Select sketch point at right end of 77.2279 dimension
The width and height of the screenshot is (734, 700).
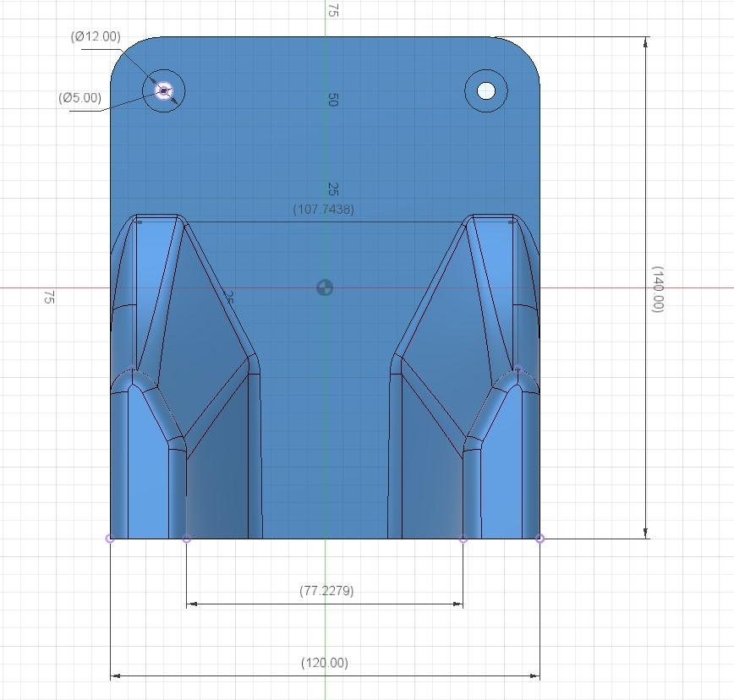[x=463, y=539]
